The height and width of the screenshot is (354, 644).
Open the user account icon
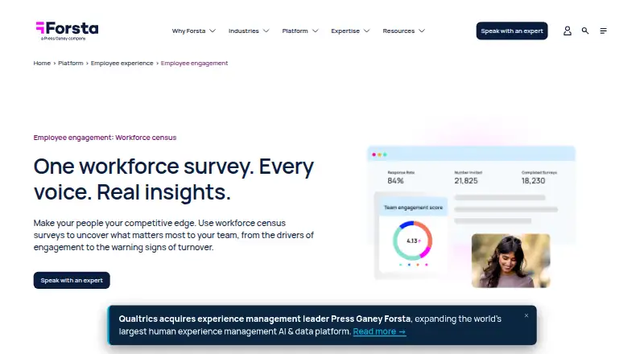(568, 31)
